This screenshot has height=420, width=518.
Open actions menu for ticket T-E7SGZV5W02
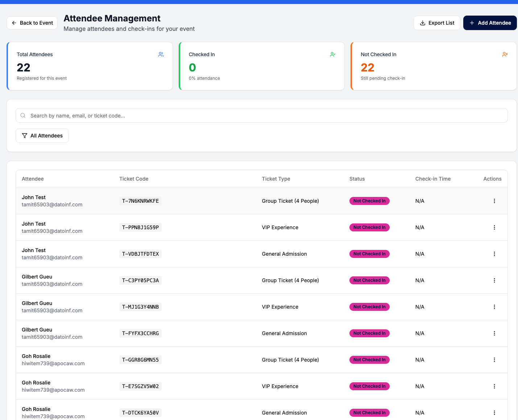tap(494, 386)
